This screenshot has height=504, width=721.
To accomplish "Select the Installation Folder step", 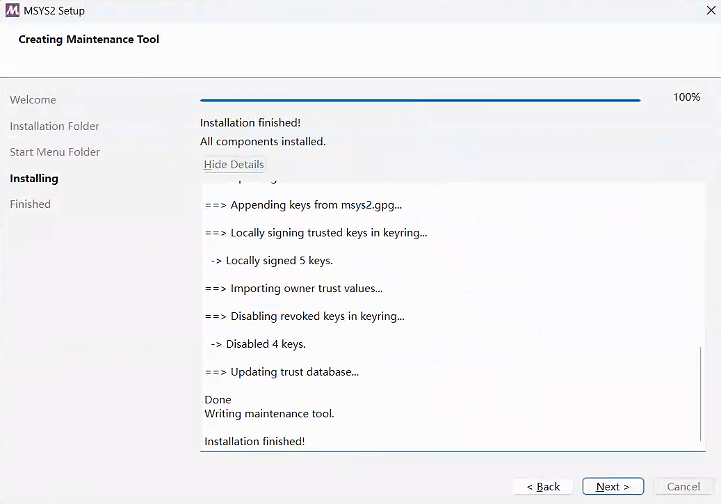I will coord(54,126).
